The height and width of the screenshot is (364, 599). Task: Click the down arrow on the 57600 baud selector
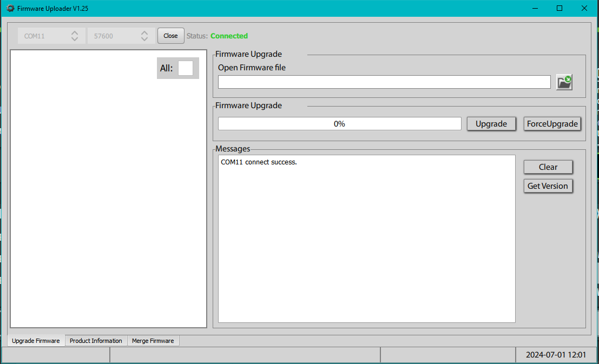[x=144, y=38]
